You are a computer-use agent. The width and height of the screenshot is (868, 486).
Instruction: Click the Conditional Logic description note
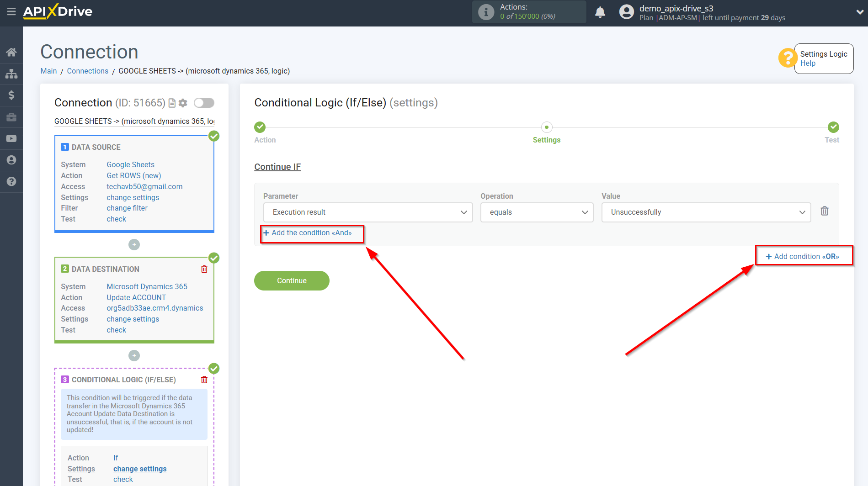(x=134, y=414)
